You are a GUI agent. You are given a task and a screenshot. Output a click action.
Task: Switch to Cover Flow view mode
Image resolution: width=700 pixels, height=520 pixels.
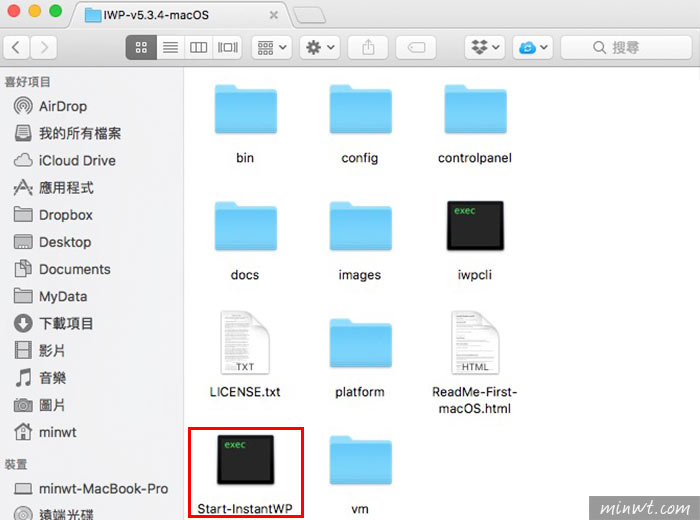point(227,47)
